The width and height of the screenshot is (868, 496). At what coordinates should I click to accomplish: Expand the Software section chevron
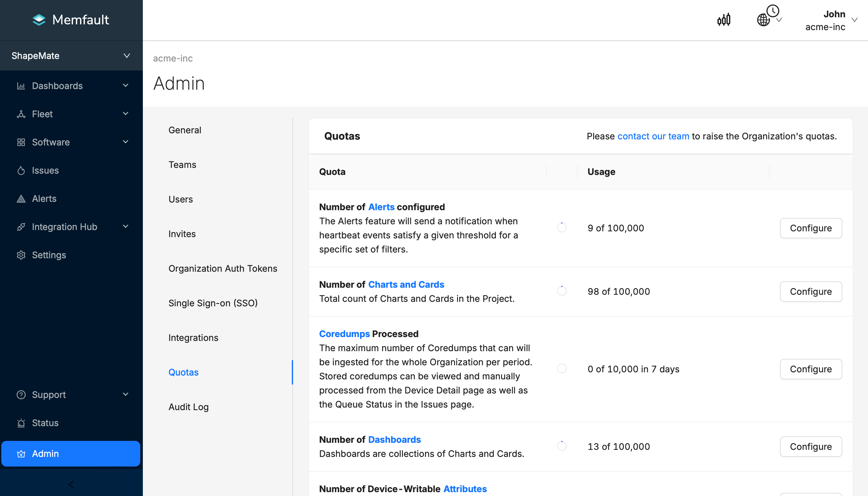pyautogui.click(x=126, y=142)
